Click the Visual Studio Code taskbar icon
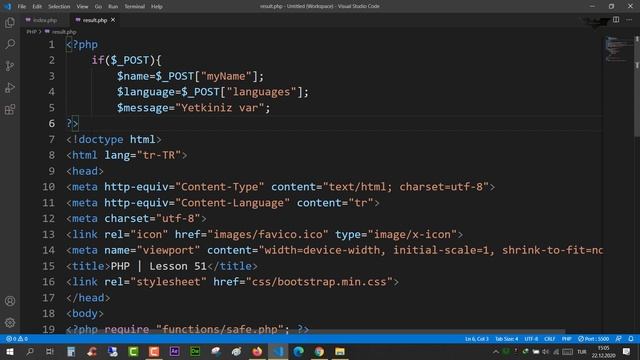Viewport: 640px width, 360px height. [278, 351]
